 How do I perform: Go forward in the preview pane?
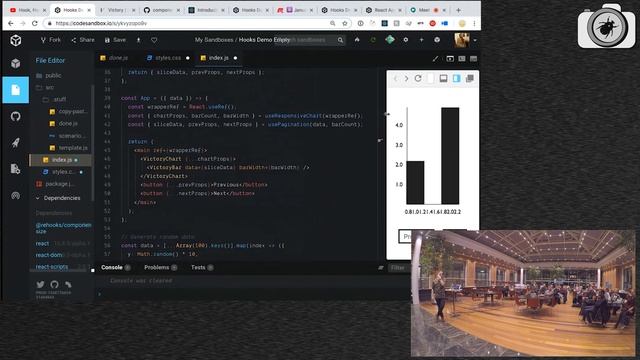tap(406, 78)
